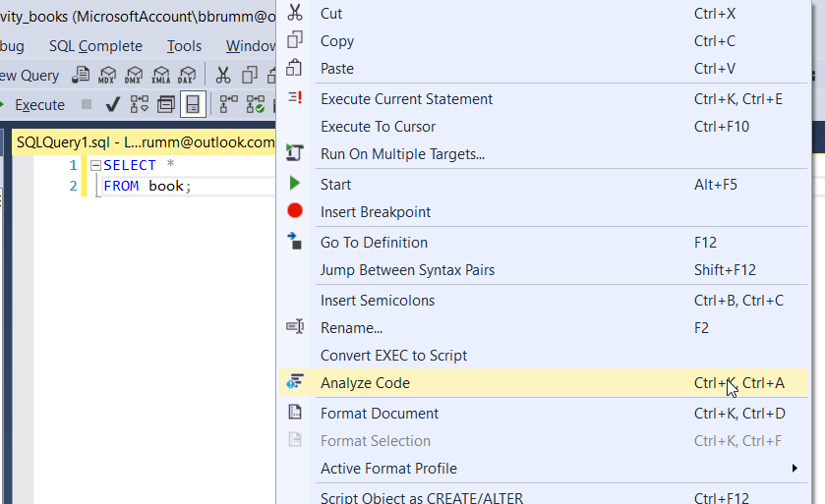Click the Parse checkmark icon
The height and width of the screenshot is (504, 825).
coord(113,104)
